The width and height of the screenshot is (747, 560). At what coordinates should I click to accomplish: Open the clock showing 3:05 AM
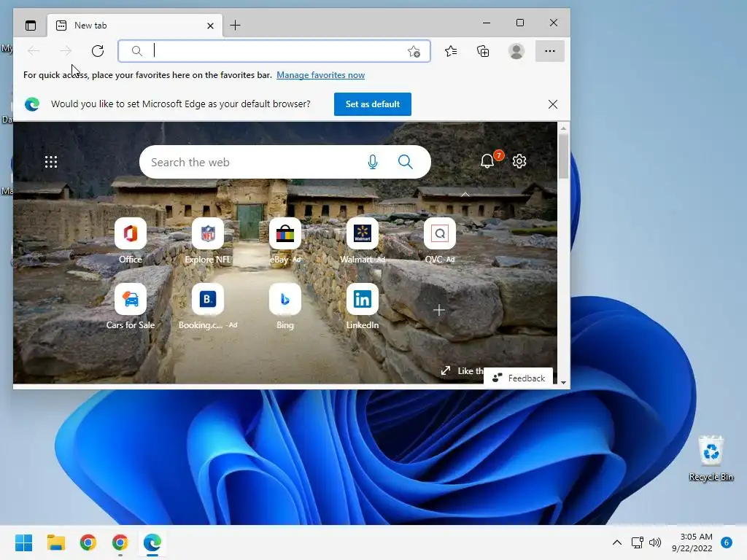pos(692,542)
